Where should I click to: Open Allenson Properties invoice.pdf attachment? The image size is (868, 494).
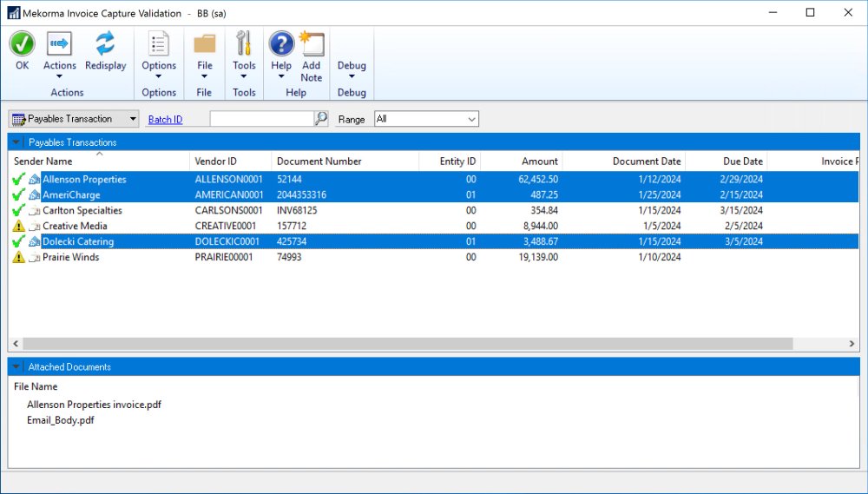94,405
